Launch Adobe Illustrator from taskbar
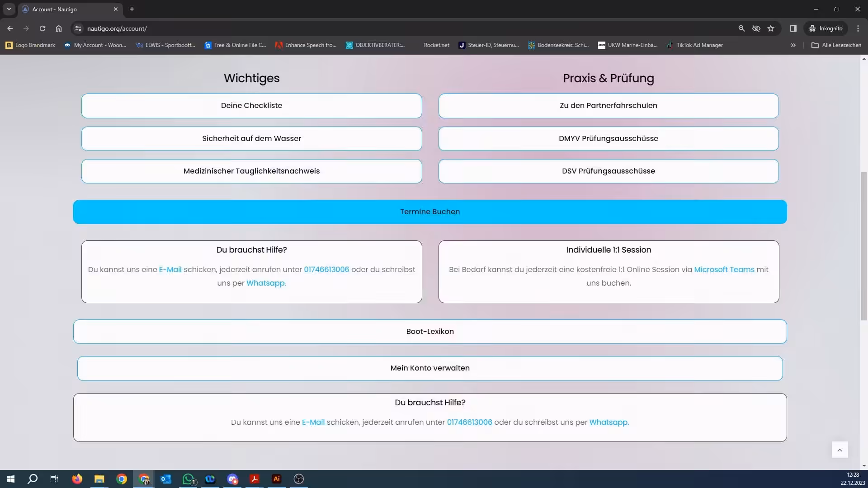Image resolution: width=868 pixels, height=488 pixels. pyautogui.click(x=277, y=479)
